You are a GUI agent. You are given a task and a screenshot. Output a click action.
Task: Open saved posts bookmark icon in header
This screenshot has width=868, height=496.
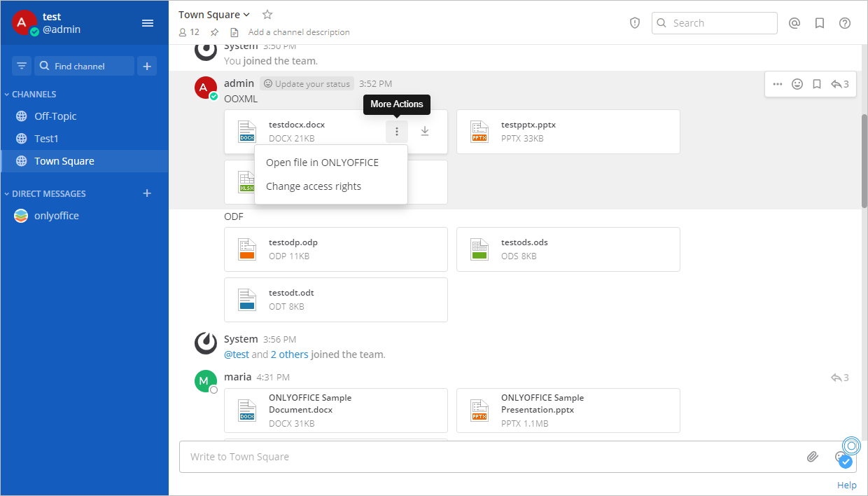[x=820, y=23]
